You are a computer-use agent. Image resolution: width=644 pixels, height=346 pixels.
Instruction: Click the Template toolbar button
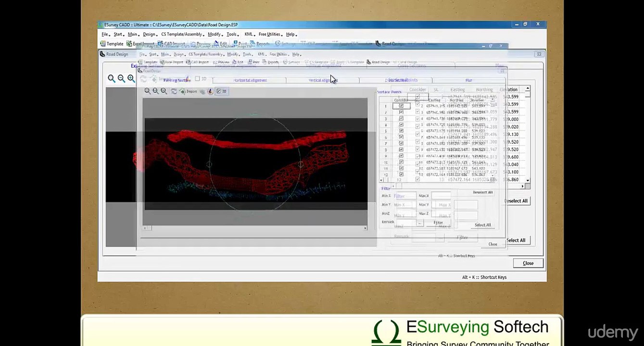point(112,44)
